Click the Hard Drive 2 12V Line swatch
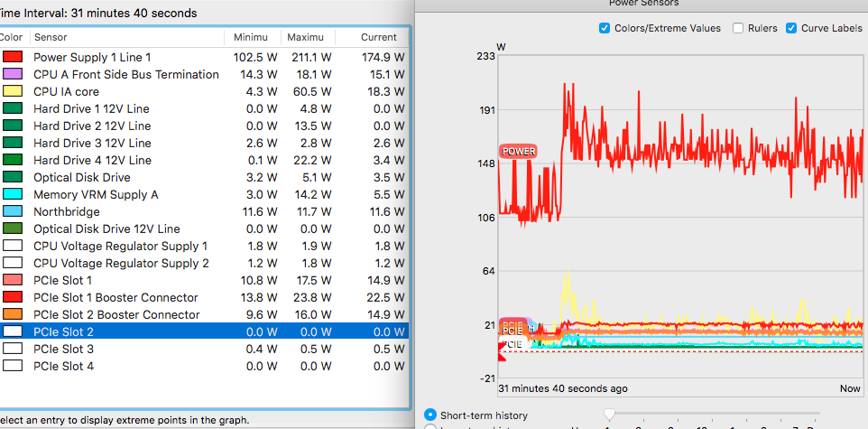 pos(12,126)
